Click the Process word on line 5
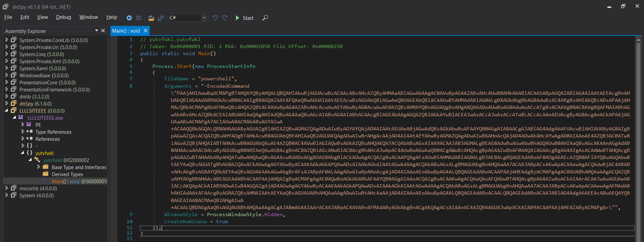 click(163, 66)
